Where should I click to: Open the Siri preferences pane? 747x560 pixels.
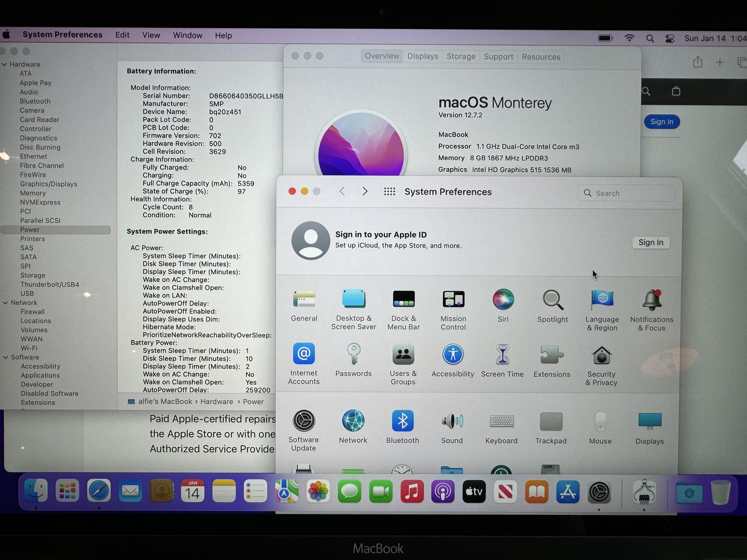pyautogui.click(x=503, y=306)
